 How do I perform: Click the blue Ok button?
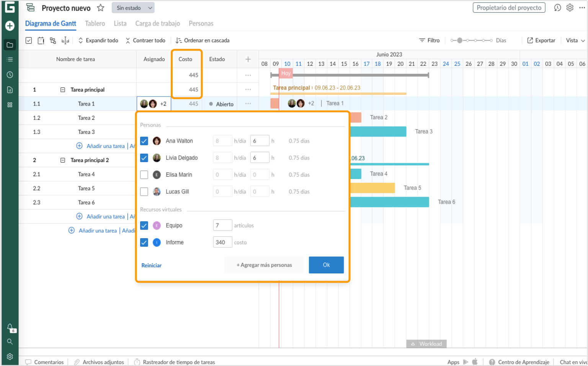click(x=326, y=265)
